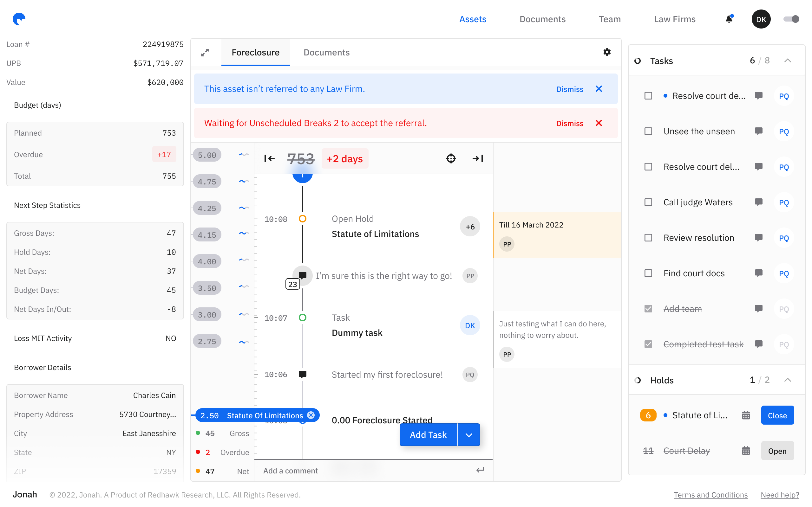Open the Law Firms menu
Viewport: 812px width, 507px height.
(x=674, y=19)
